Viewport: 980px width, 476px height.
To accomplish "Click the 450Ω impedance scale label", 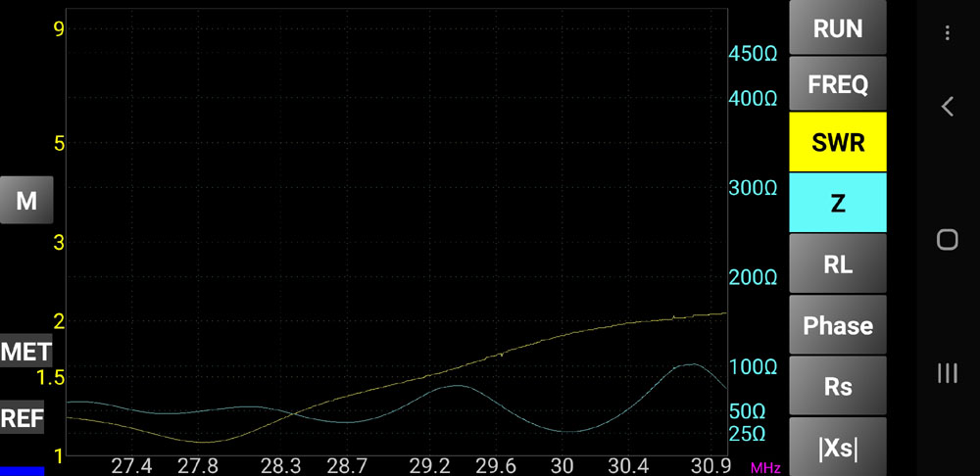I will pos(753,54).
